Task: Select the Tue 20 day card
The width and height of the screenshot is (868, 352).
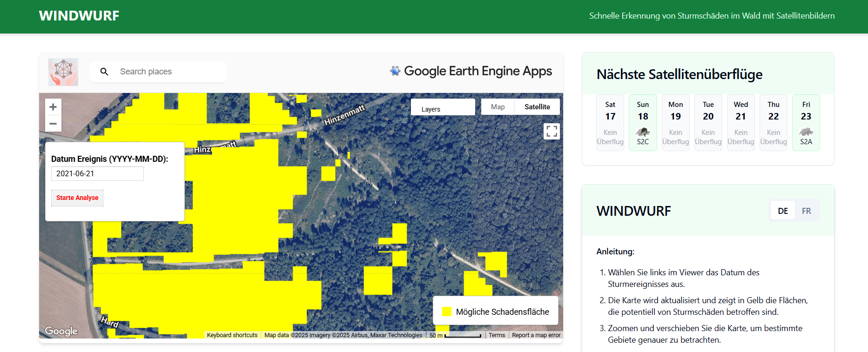Action: tap(708, 123)
